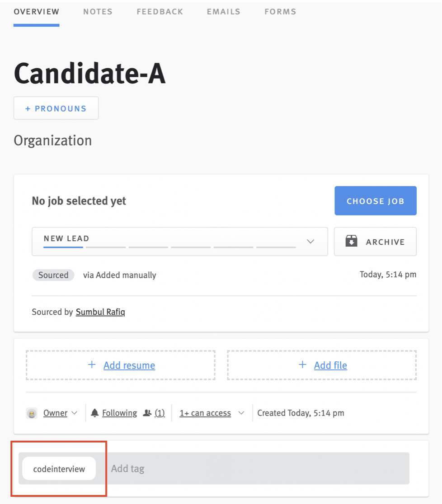Image resolution: width=442 pixels, height=504 pixels.
Task: Click the + Pronouns button
Action: tap(56, 108)
